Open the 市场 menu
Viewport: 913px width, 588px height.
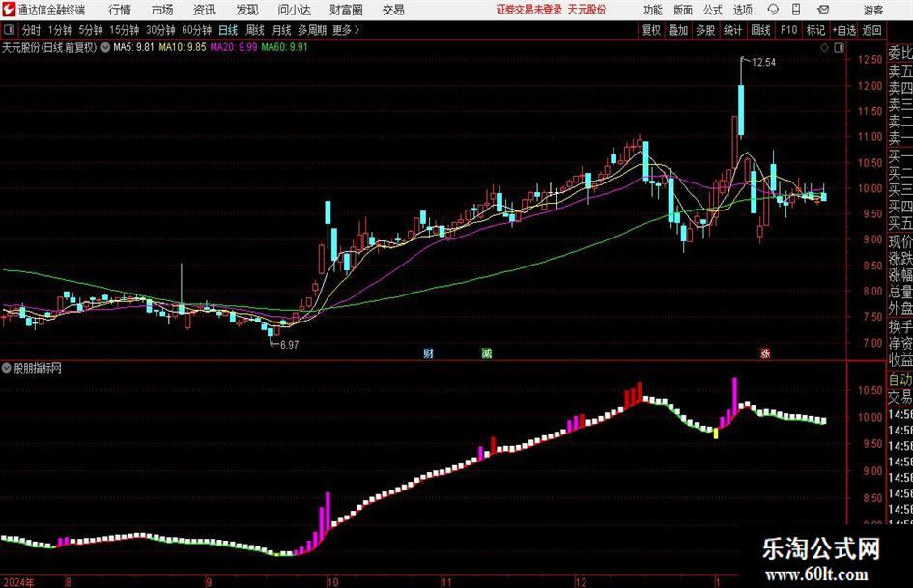click(x=162, y=10)
